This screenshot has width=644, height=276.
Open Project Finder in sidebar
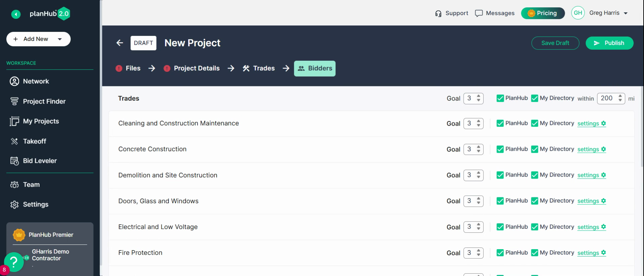[x=44, y=101]
